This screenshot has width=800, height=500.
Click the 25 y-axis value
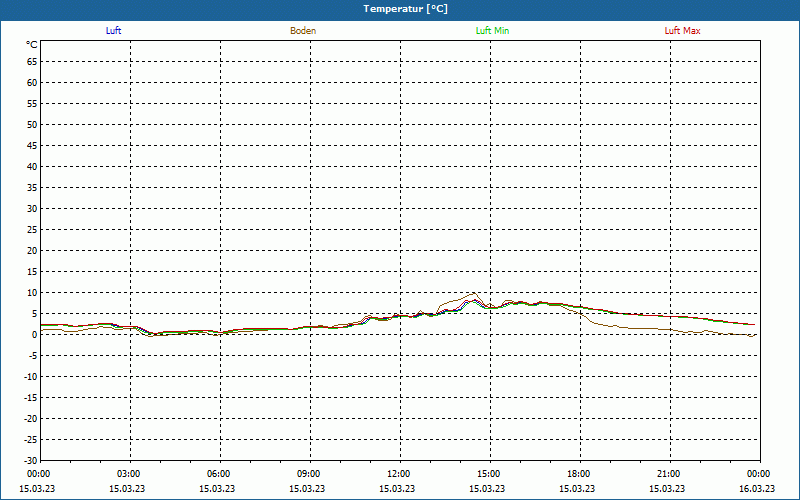point(32,230)
